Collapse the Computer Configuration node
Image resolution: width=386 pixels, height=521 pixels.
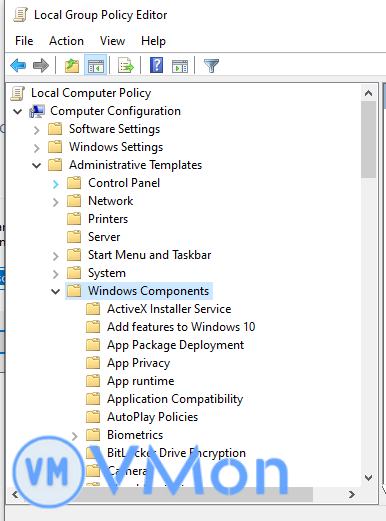coord(17,111)
